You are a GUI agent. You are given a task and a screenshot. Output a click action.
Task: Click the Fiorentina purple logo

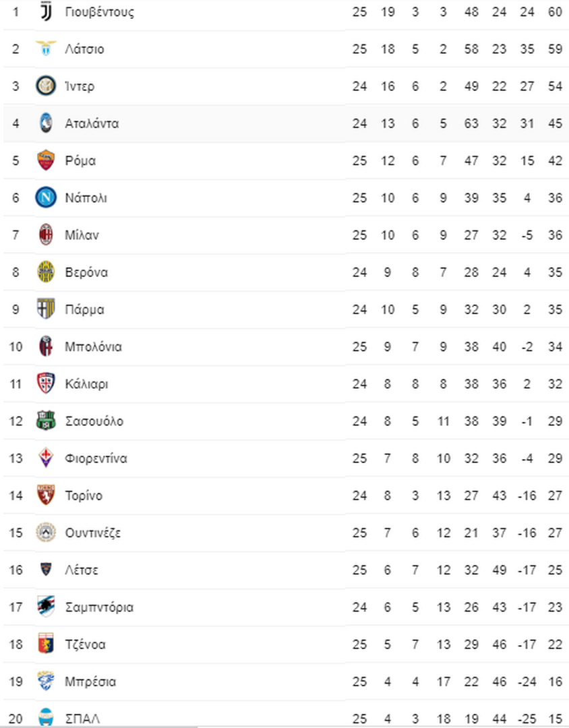point(46,458)
